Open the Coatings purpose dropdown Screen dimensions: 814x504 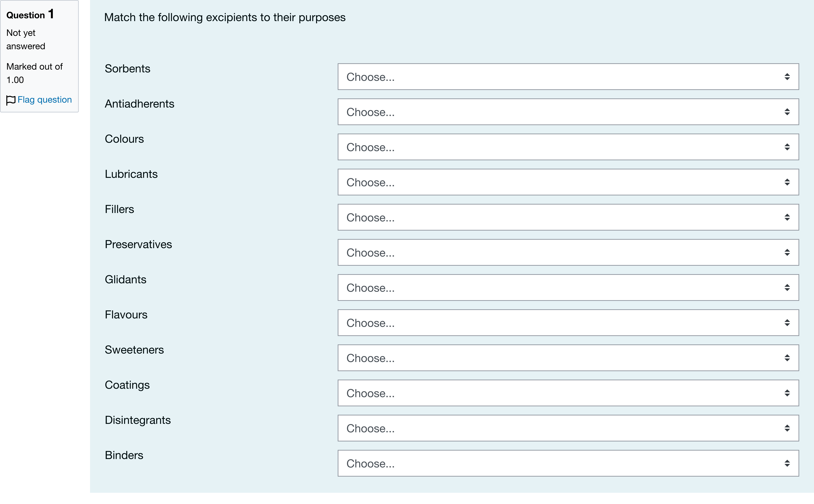coord(568,393)
